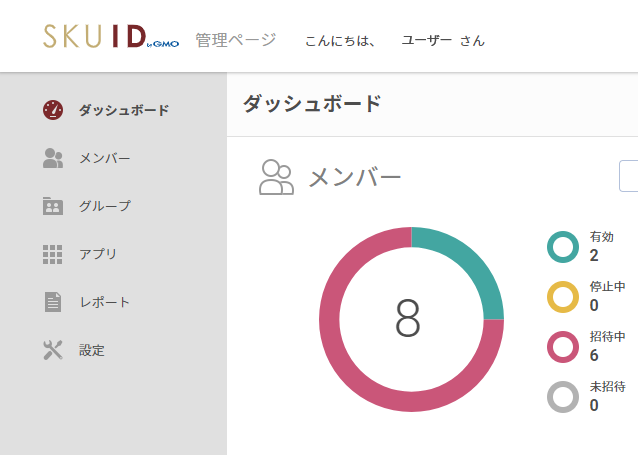
Task: Click the こんにちは、 greeting text
Action: [x=341, y=41]
